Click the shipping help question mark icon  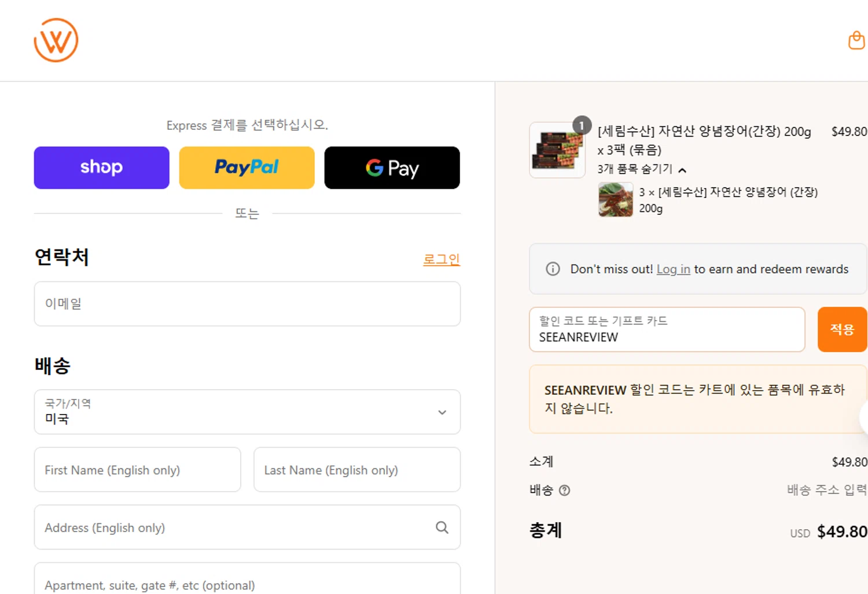point(565,490)
